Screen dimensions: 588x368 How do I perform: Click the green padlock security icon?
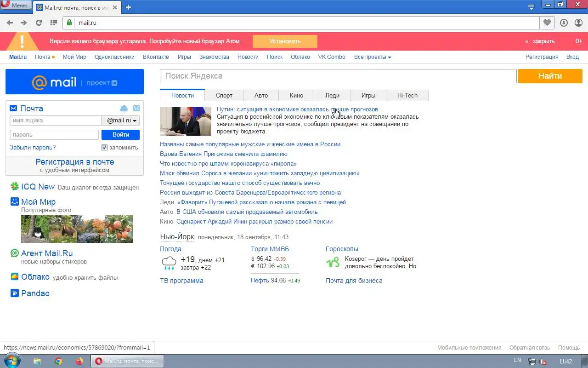[69, 23]
